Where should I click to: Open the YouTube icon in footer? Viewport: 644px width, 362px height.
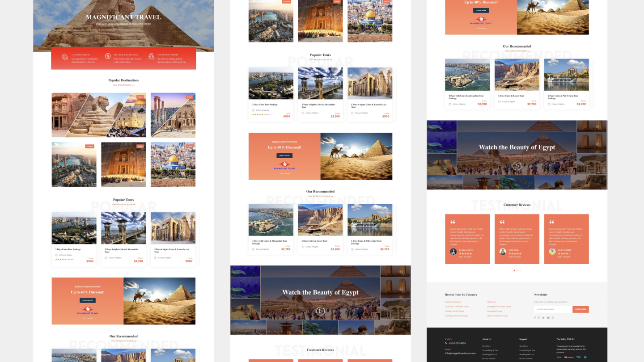(548, 318)
